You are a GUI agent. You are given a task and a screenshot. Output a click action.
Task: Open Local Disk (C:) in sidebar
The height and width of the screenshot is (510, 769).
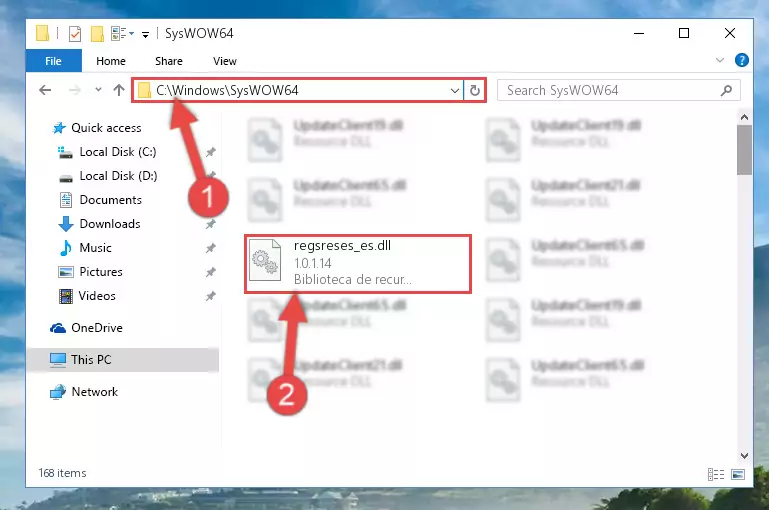118,152
